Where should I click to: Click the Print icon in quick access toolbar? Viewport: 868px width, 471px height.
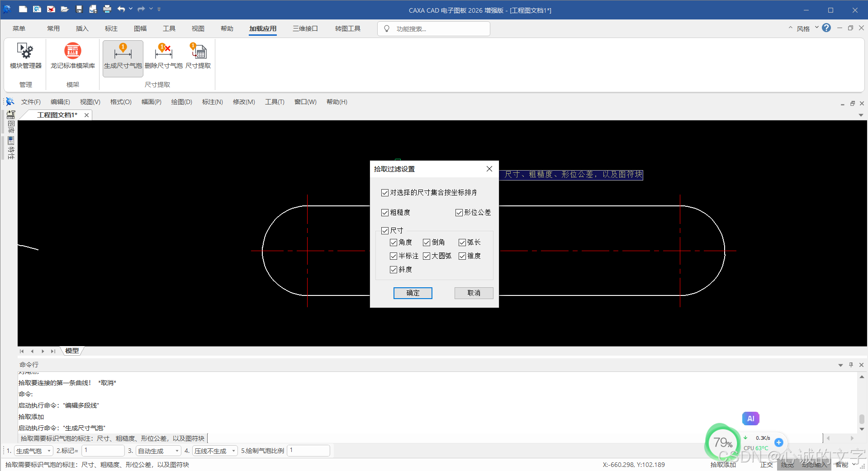click(107, 9)
